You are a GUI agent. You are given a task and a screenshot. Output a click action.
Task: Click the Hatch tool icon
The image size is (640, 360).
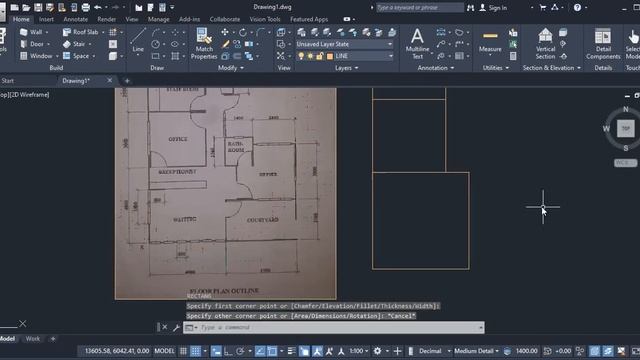tap(175, 56)
